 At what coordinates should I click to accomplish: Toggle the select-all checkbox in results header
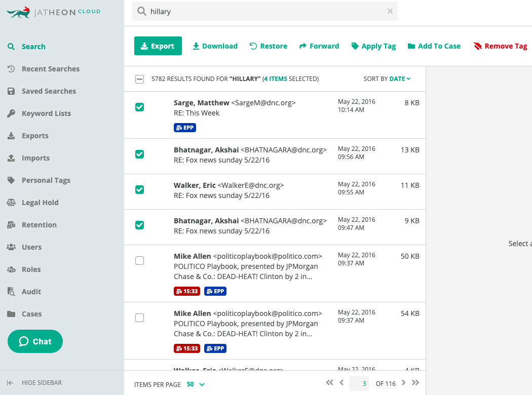(x=139, y=79)
